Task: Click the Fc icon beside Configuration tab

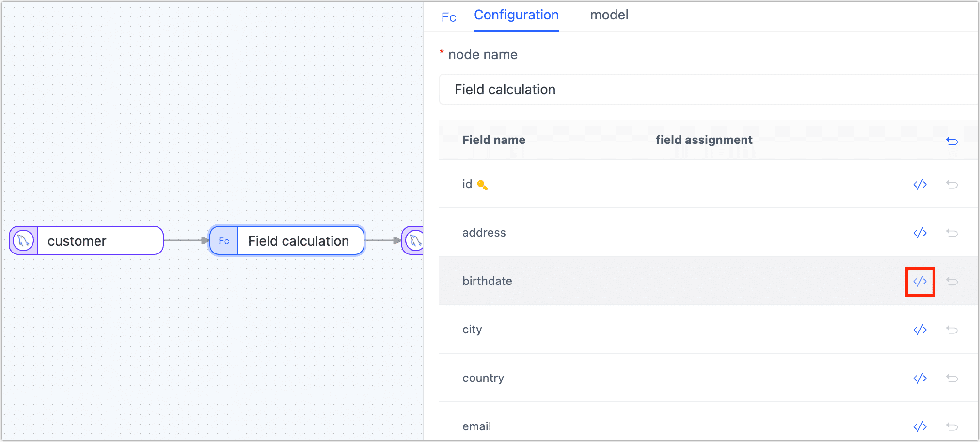Action: [x=449, y=18]
